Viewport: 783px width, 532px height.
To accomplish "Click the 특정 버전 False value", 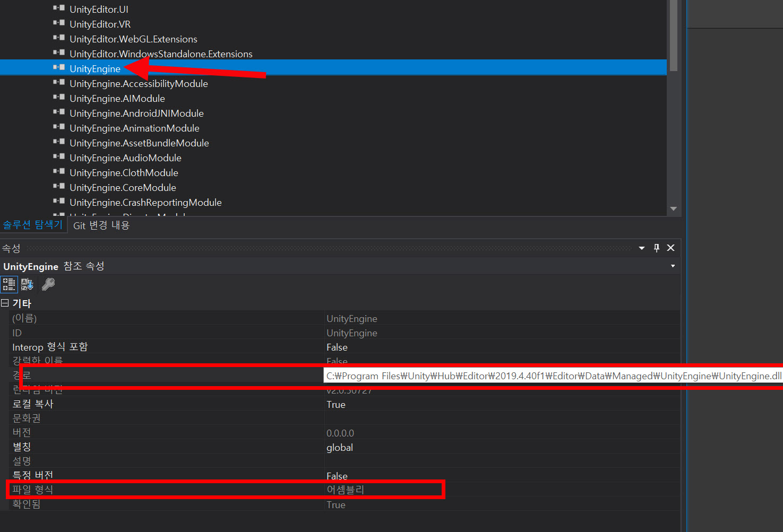I will (x=337, y=476).
